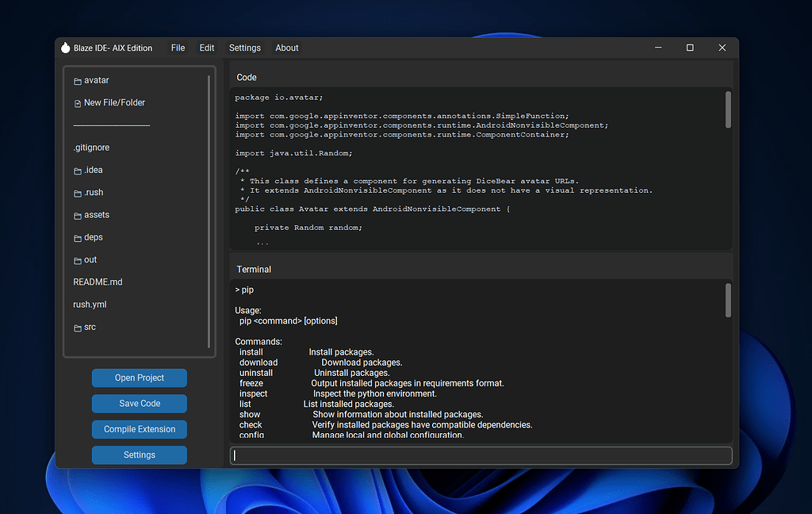Click the New File/Folder page icon
812x514 pixels.
coord(76,102)
